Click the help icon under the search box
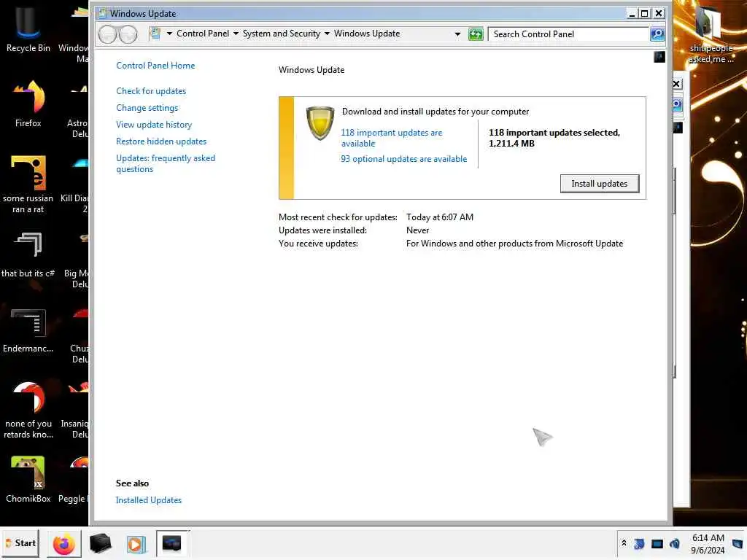 point(659,57)
